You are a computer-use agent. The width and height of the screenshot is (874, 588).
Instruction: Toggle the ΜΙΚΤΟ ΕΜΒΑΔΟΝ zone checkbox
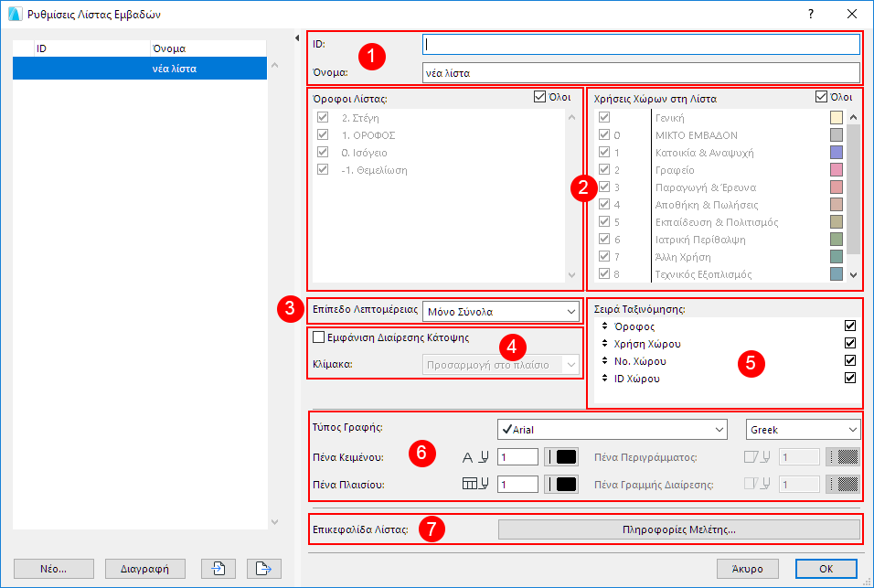click(604, 134)
